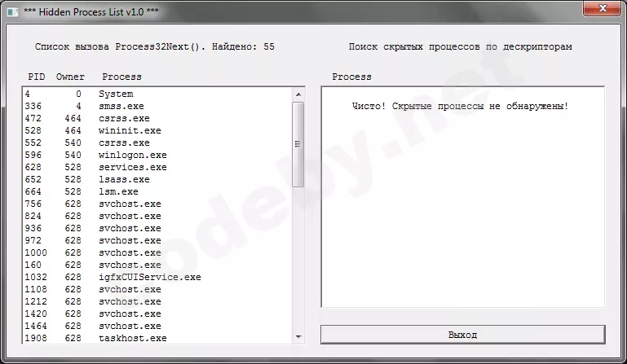Click the 'Чисто! Скрытые процессы не обнаружены!' message
This screenshot has height=364, width=627.
[x=460, y=106]
